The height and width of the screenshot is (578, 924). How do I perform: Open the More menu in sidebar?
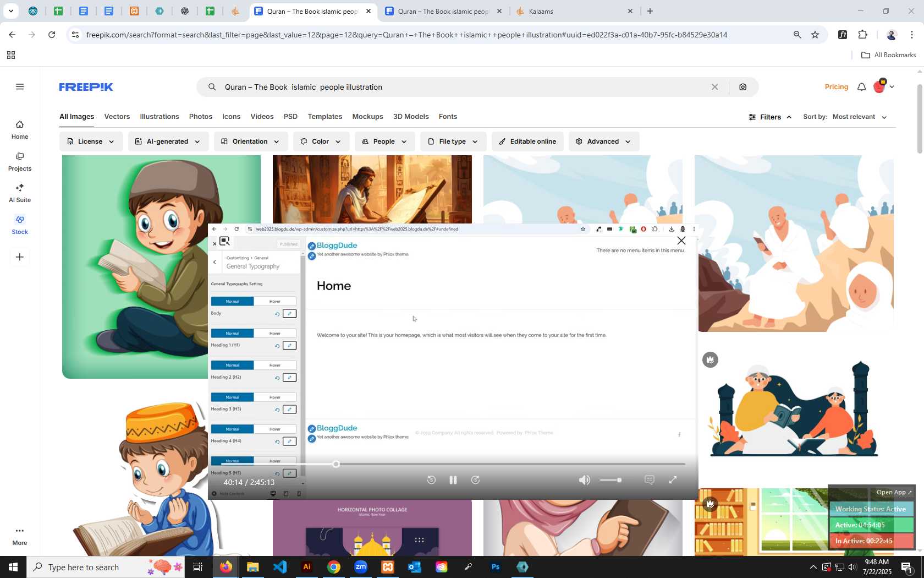tap(20, 536)
